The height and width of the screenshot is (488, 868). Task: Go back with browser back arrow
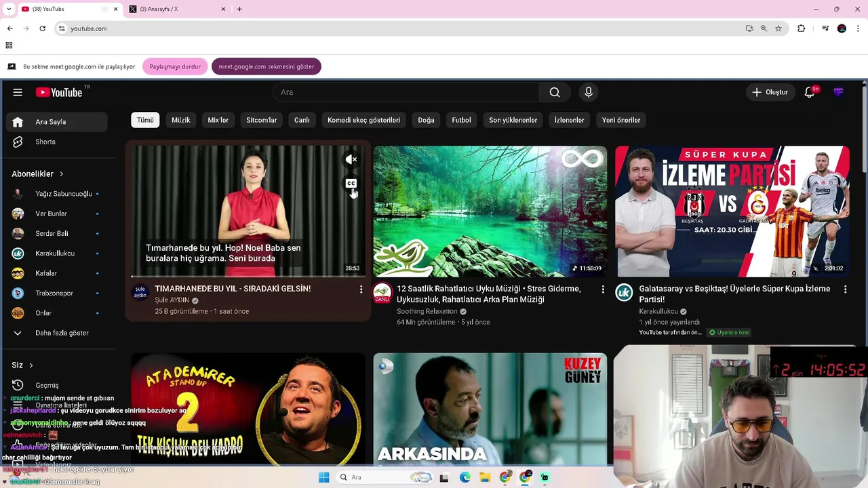[x=9, y=28]
